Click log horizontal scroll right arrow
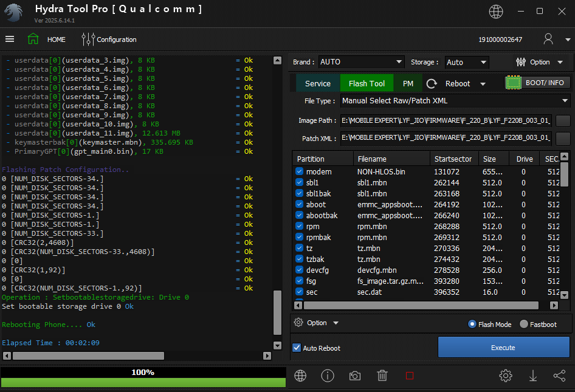 267,356
